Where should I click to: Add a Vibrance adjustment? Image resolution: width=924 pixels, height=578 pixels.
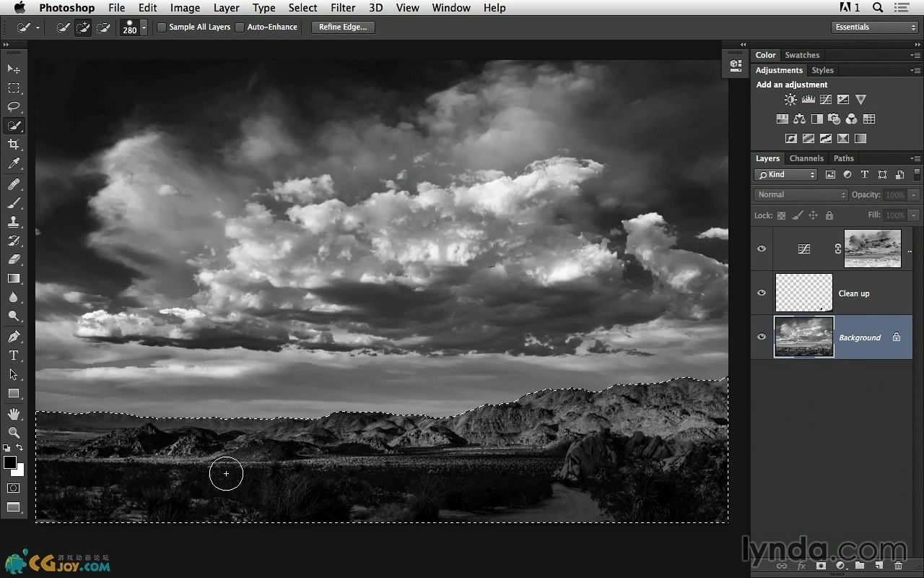click(x=860, y=100)
